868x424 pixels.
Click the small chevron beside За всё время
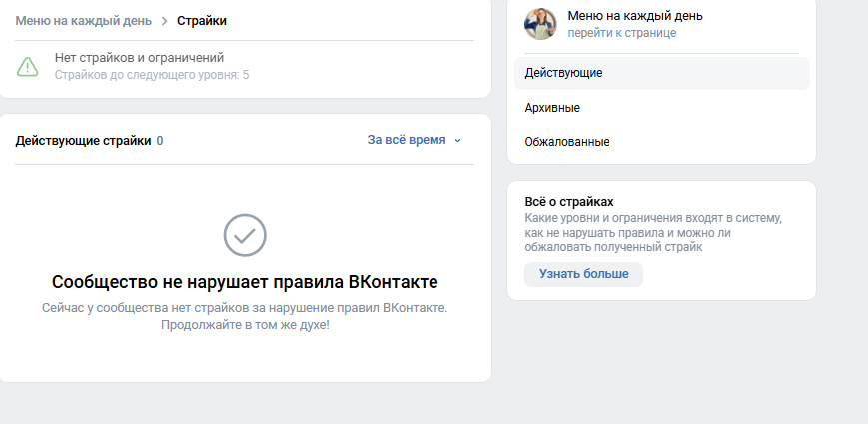pyautogui.click(x=458, y=141)
